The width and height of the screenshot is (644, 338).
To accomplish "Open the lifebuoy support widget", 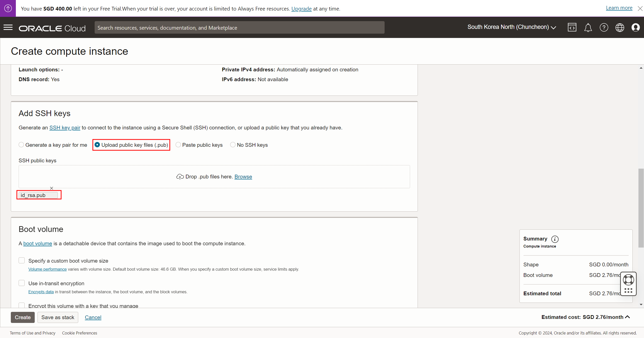I will point(628,280).
